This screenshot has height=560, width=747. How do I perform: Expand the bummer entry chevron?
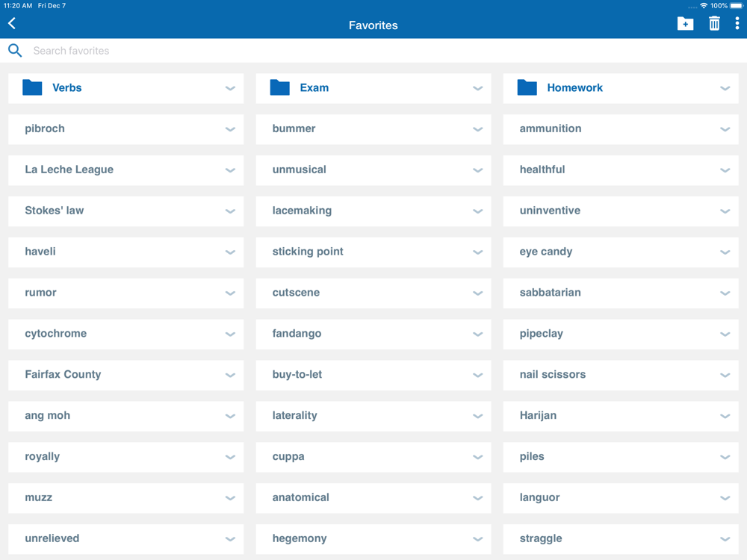pyautogui.click(x=477, y=129)
